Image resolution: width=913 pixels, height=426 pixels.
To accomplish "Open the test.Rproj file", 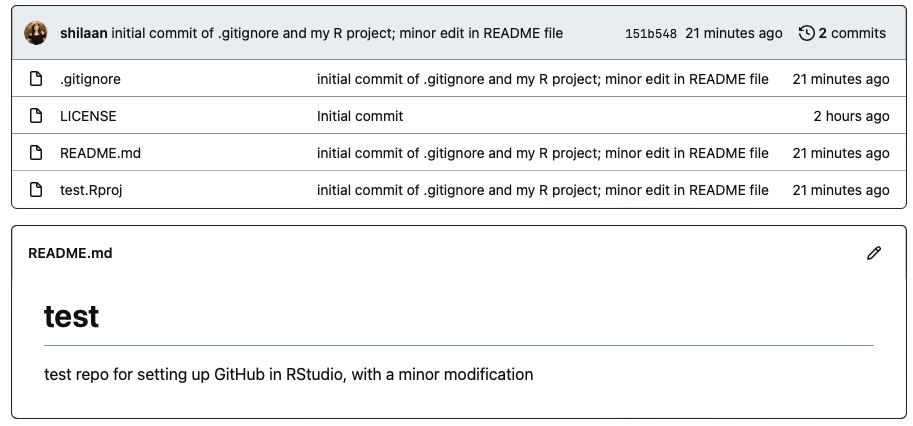I will (x=91, y=190).
